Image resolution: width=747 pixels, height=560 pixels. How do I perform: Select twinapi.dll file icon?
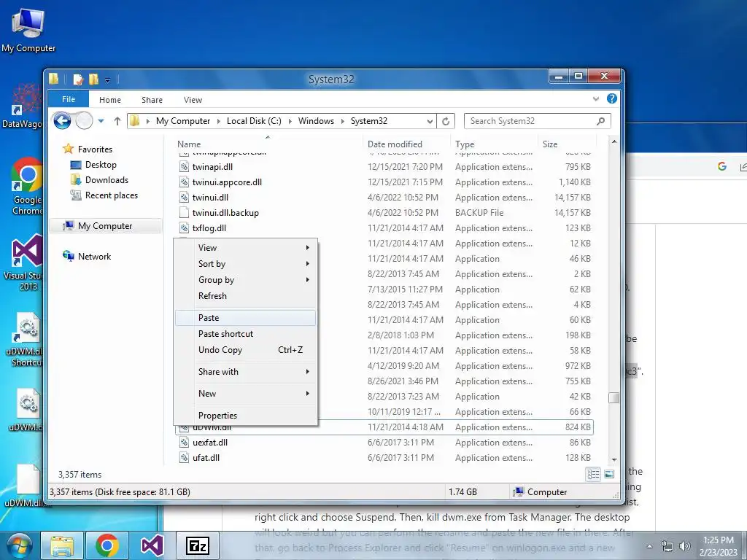pos(184,167)
